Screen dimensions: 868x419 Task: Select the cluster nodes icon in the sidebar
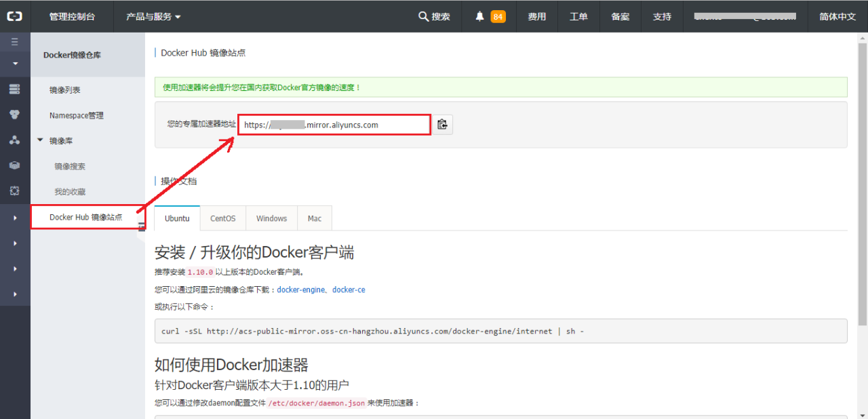(x=15, y=140)
